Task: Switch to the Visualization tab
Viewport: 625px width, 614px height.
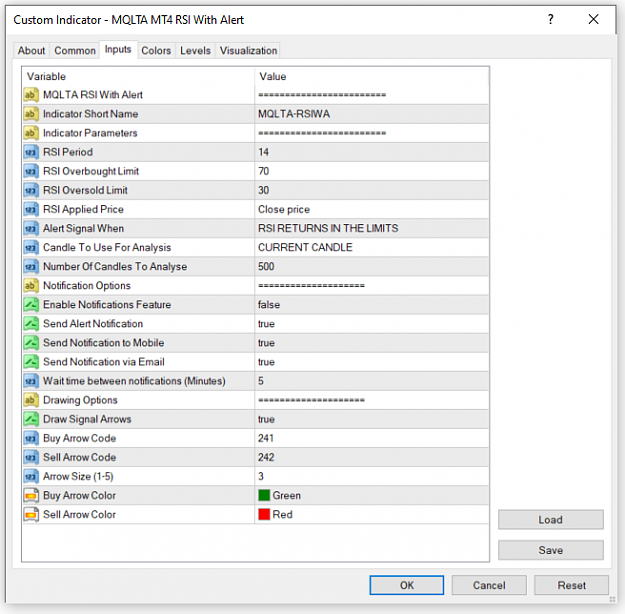Action: [x=248, y=51]
